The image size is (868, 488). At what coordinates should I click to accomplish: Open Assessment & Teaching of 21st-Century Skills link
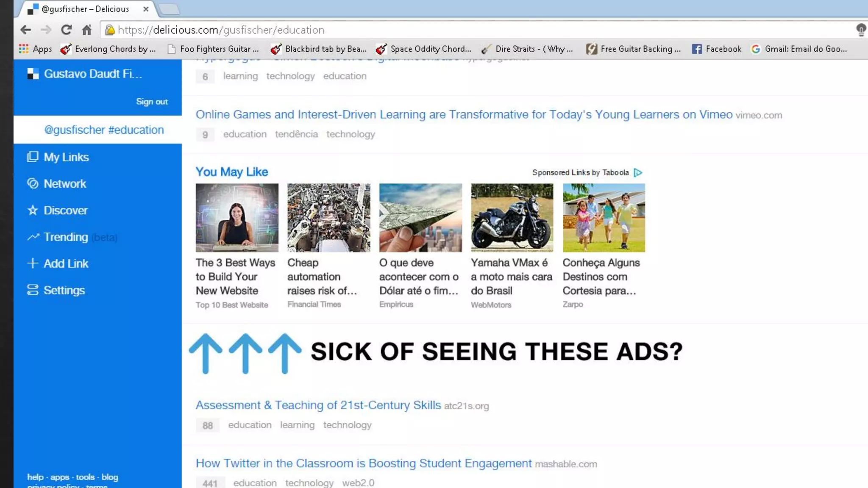point(318,405)
